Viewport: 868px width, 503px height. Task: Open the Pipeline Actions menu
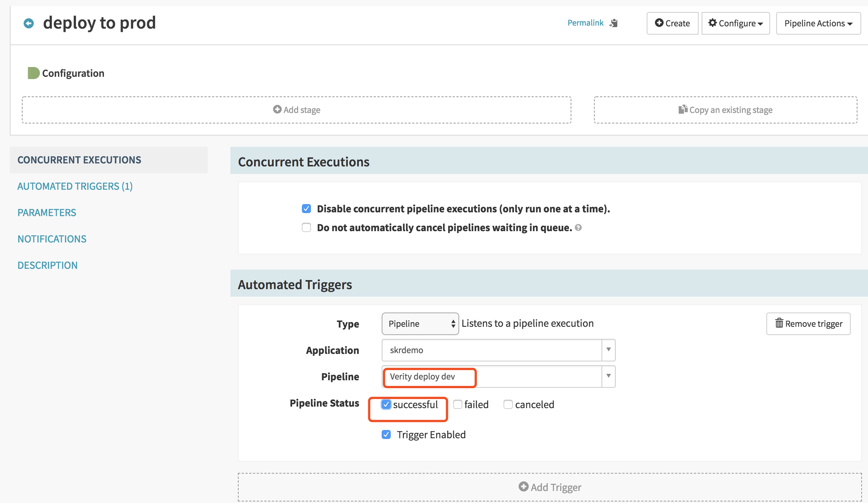click(818, 23)
